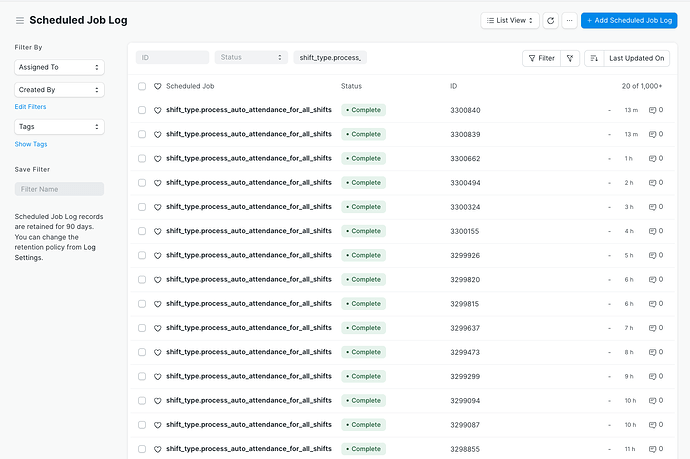Toggle the sidebar hamburger menu icon
The width and height of the screenshot is (690, 459).
pyautogui.click(x=20, y=20)
